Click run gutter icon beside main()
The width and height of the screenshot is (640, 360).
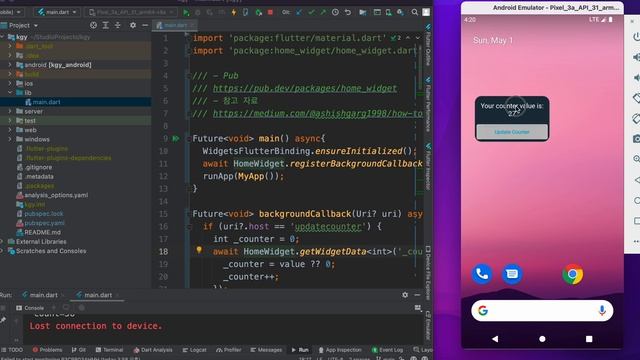[x=176, y=139]
